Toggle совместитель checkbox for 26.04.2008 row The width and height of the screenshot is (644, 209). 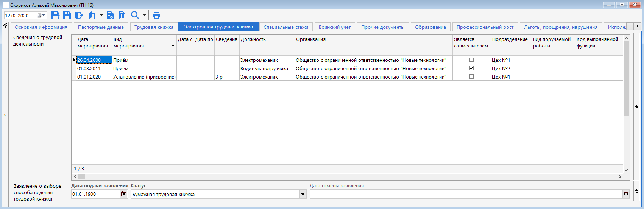click(471, 60)
